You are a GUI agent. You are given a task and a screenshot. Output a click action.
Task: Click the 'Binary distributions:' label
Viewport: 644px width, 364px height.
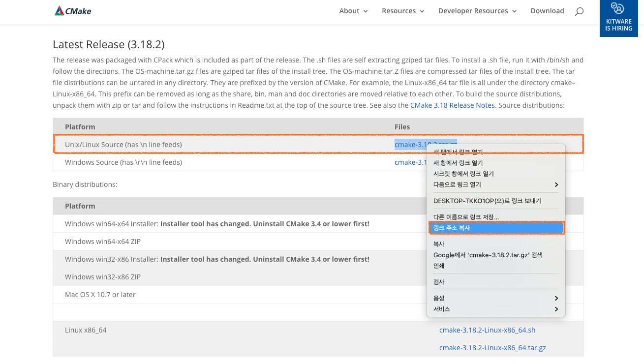pos(85,184)
